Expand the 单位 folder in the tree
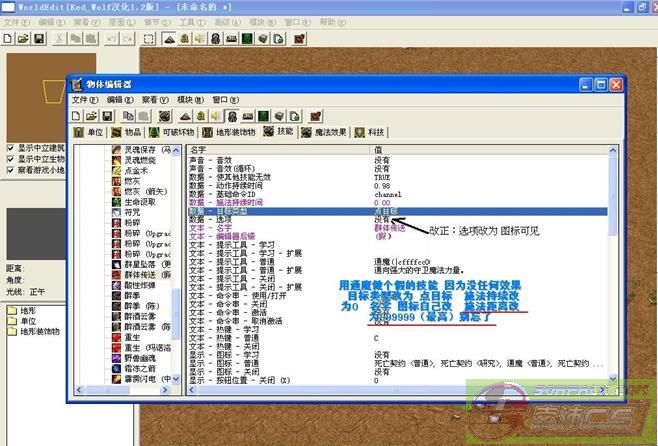Screen dimensions: 658x446 10,321
